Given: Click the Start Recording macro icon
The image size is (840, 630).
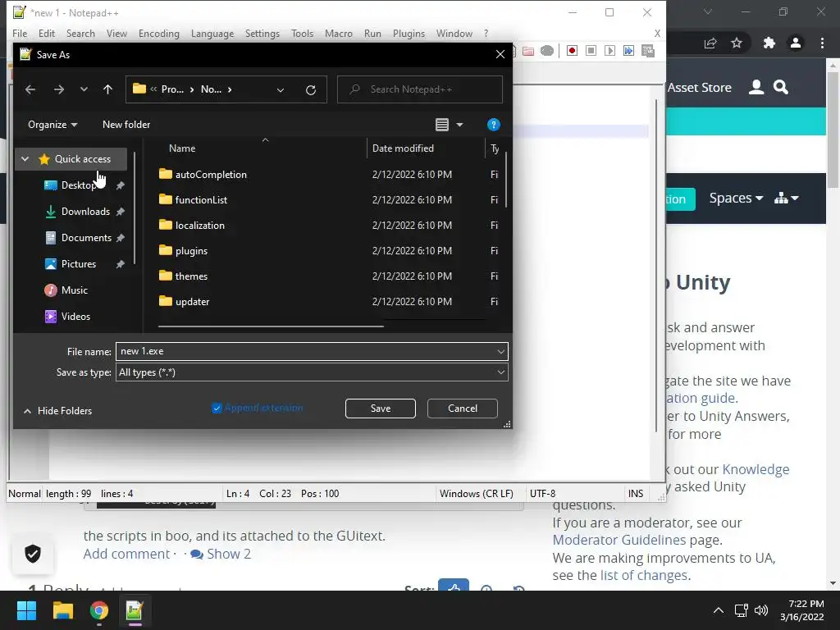Looking at the screenshot, I should (572, 51).
